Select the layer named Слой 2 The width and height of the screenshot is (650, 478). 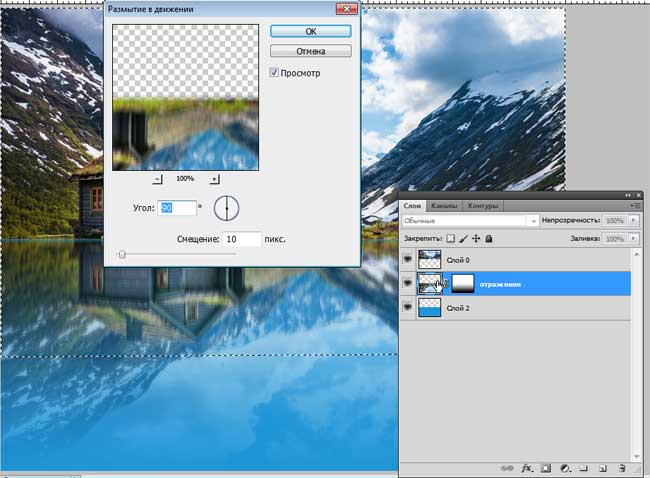pos(458,308)
